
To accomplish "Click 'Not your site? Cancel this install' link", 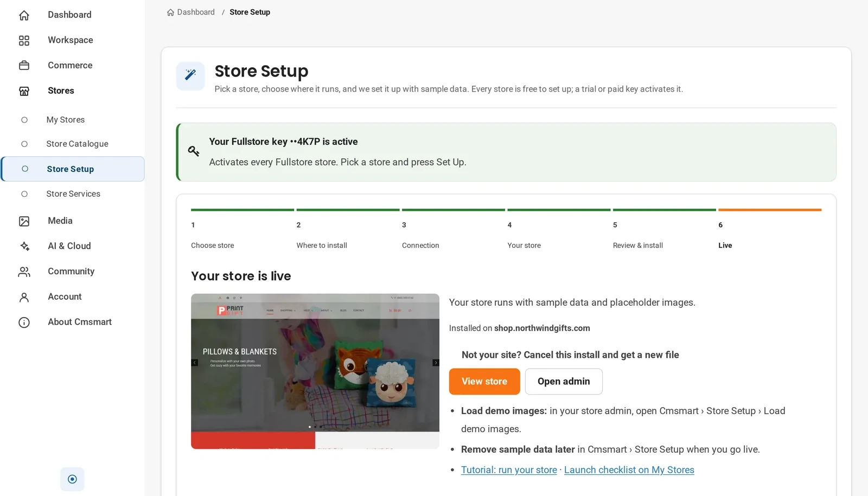I will (x=570, y=355).
